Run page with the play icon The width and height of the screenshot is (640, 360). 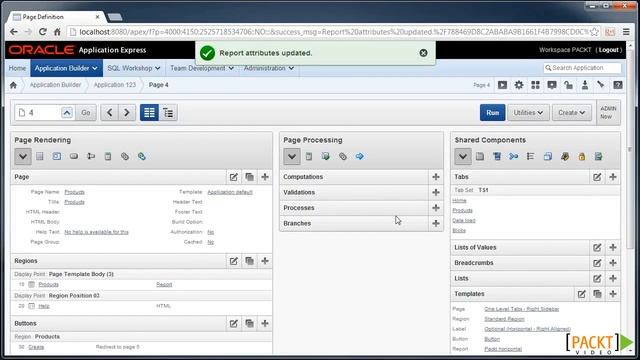click(x=502, y=85)
